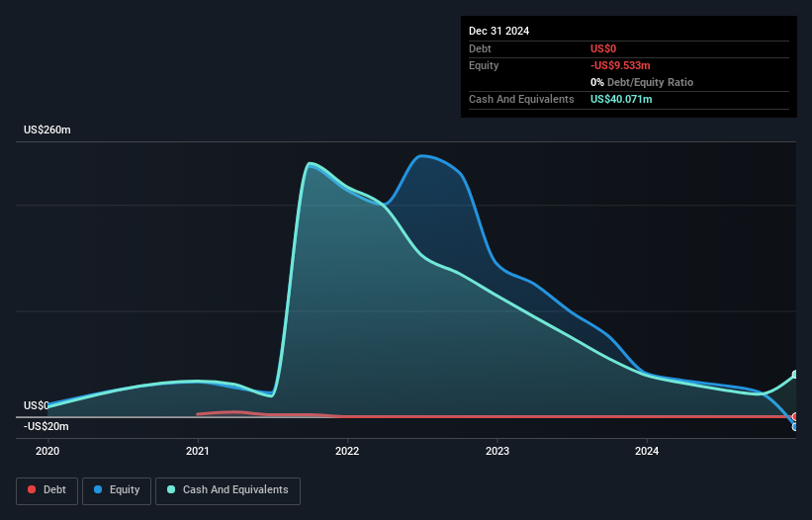Click the 2020 x-axis label
This screenshot has height=520, width=812.
point(47,451)
